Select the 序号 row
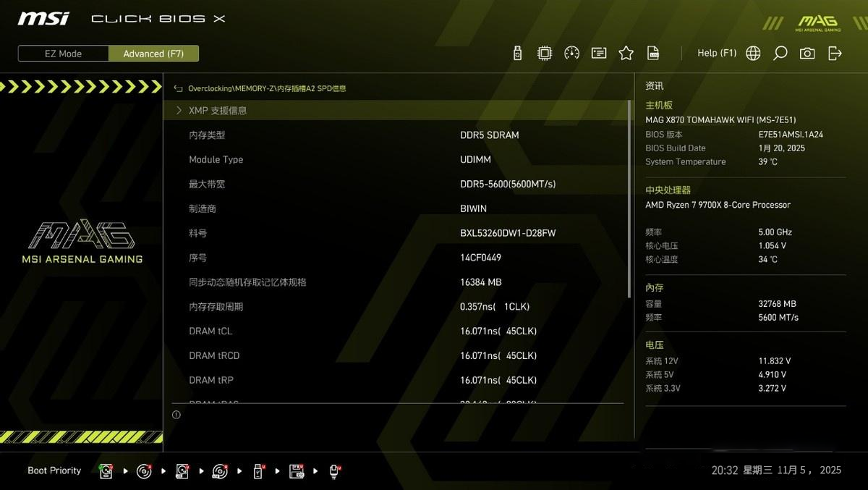The width and height of the screenshot is (868, 490). [x=397, y=258]
